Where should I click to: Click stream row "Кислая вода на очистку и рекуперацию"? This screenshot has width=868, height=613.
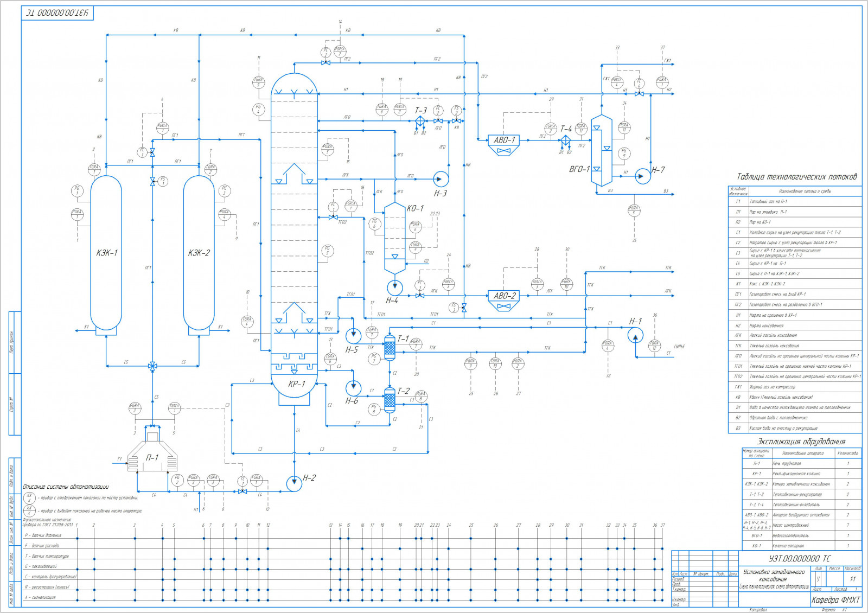(795, 428)
